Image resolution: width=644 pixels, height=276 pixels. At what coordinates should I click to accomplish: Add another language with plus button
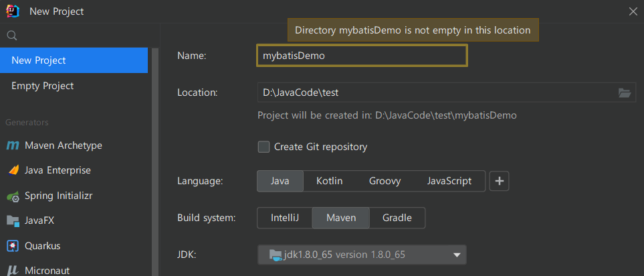coord(500,181)
